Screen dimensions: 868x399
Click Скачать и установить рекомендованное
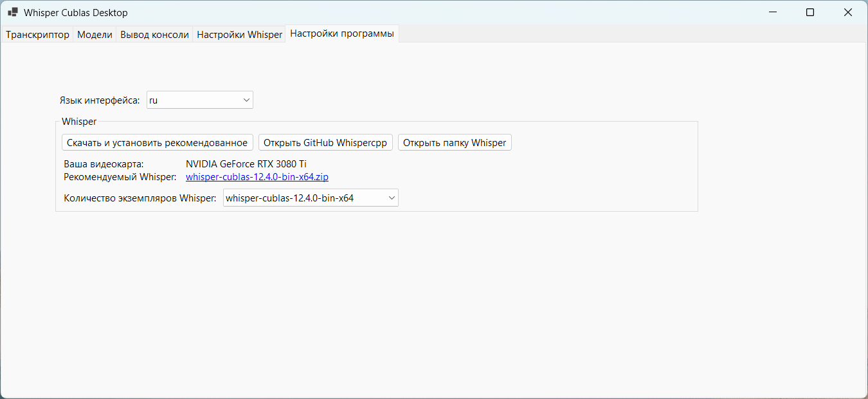point(158,142)
